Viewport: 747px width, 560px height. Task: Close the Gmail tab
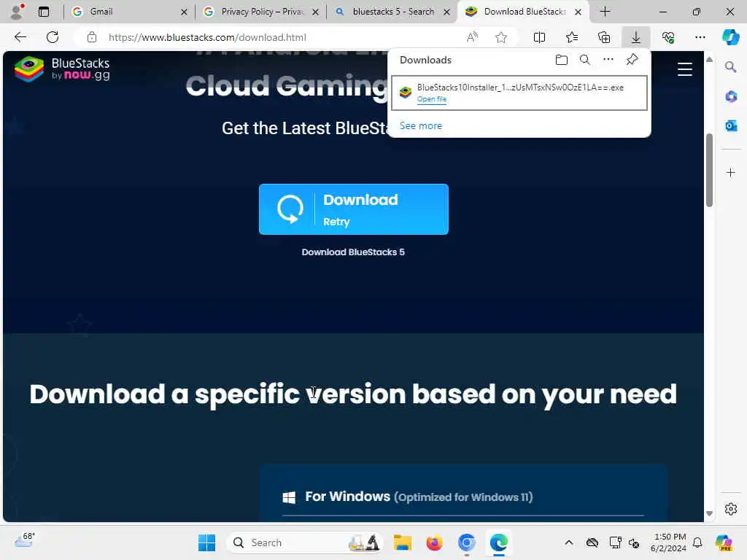tap(184, 12)
